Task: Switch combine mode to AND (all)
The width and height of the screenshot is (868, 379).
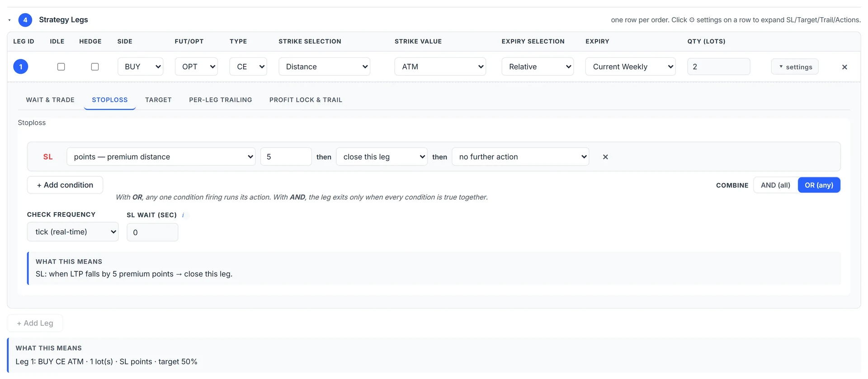Action: click(x=775, y=185)
